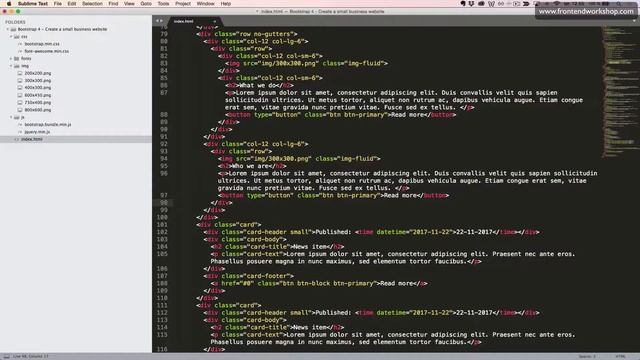Open the View menu
Viewport: 640px width, 360px height.
[x=129, y=3]
